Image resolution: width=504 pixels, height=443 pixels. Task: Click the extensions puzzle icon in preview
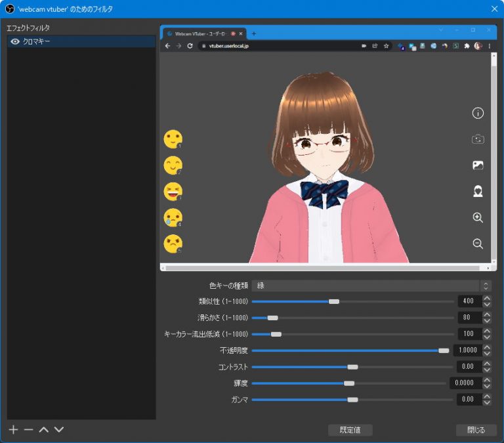[x=467, y=46]
